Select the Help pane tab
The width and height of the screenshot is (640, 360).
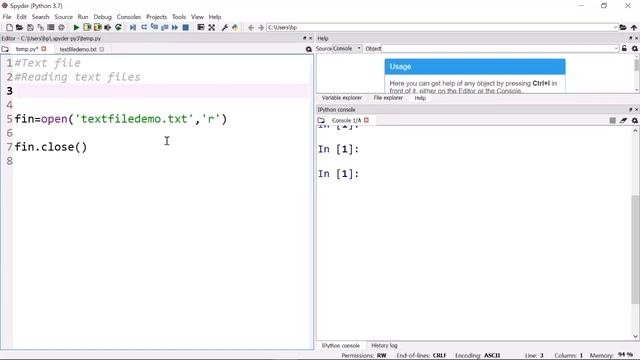click(x=420, y=98)
